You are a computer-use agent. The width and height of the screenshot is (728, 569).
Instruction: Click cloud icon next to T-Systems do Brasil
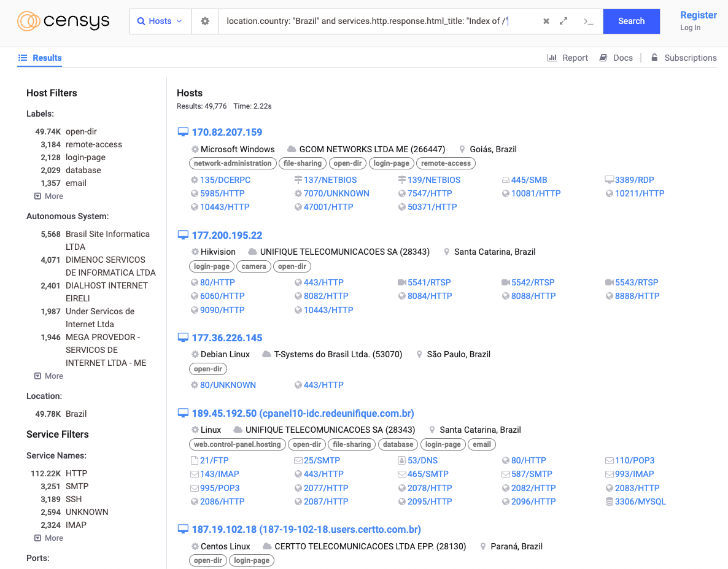coord(266,354)
